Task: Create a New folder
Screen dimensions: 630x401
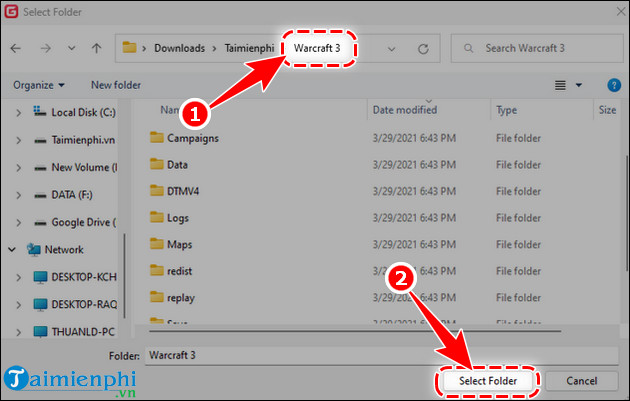Action: pyautogui.click(x=116, y=85)
